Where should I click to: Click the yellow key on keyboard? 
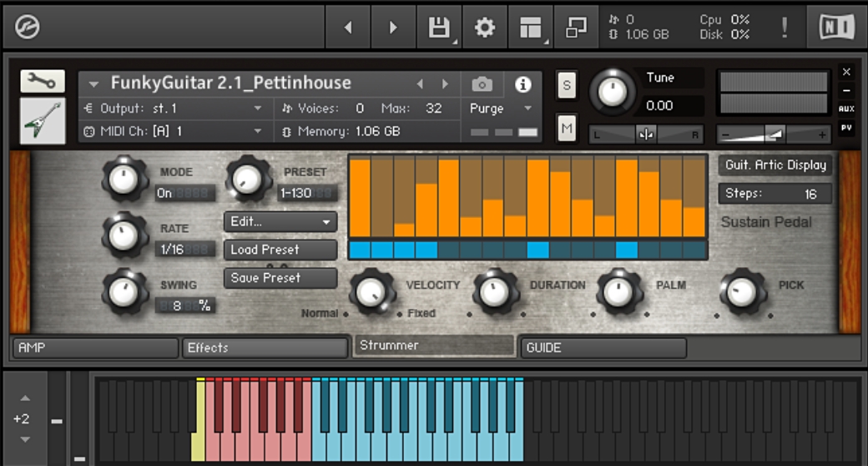pos(199,447)
